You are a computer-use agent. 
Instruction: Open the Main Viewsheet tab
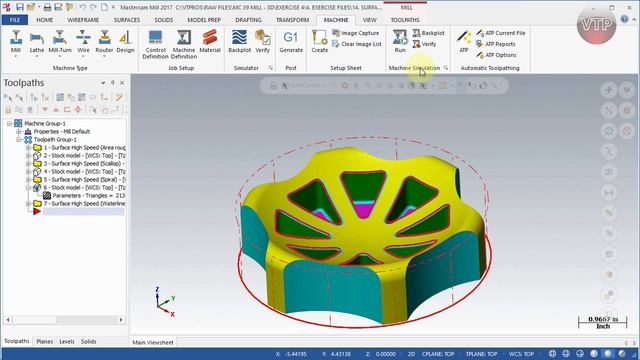(153, 342)
